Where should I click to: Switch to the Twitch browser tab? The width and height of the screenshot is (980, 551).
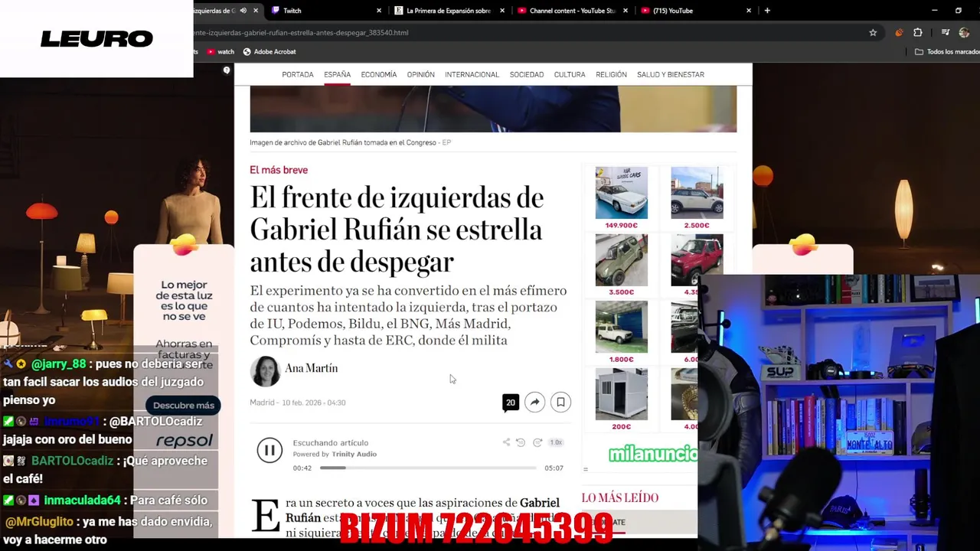(x=325, y=11)
